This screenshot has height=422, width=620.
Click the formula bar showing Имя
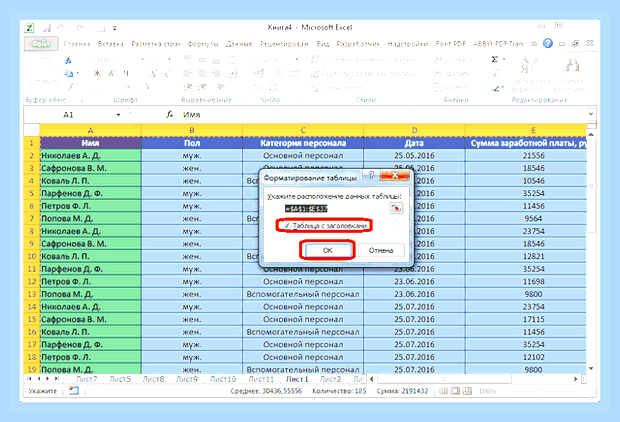[x=382, y=115]
